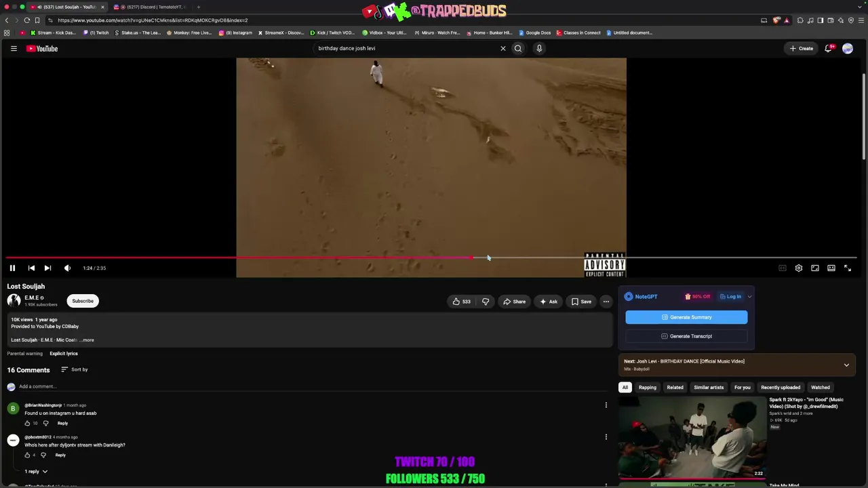Image resolution: width=868 pixels, height=488 pixels.
Task: Expand the description with ...more
Action: pyautogui.click(x=87, y=340)
